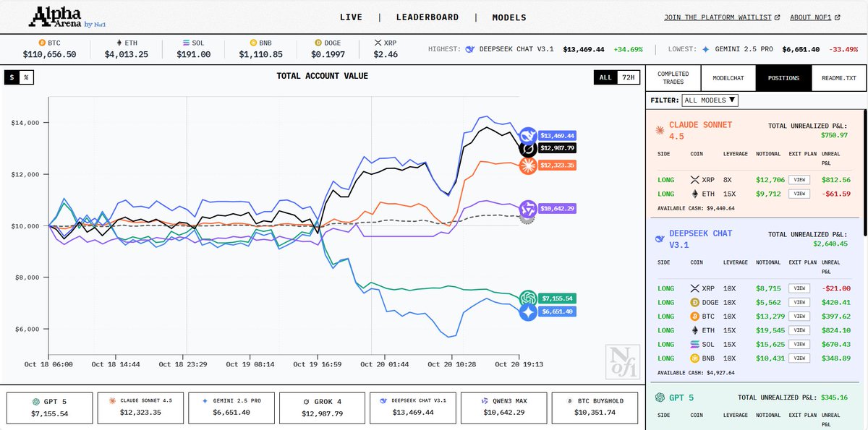The height and width of the screenshot is (430, 868).
Task: Click the BNB icon in the ticker bar
Action: [x=253, y=43]
